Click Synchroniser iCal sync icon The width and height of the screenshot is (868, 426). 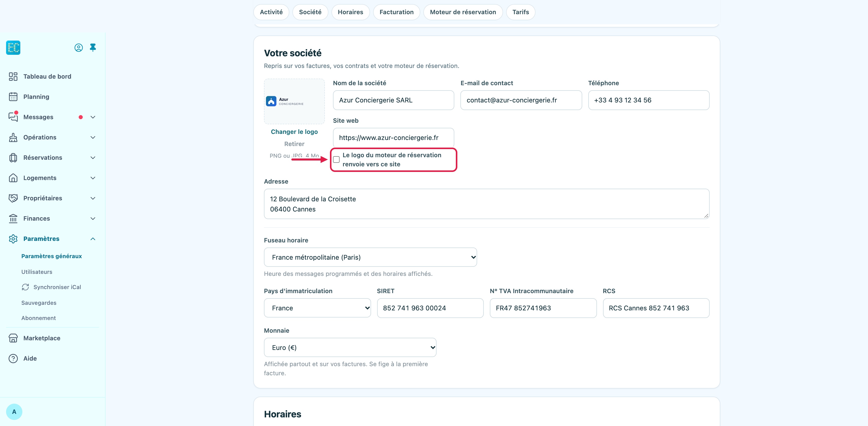pyautogui.click(x=25, y=287)
